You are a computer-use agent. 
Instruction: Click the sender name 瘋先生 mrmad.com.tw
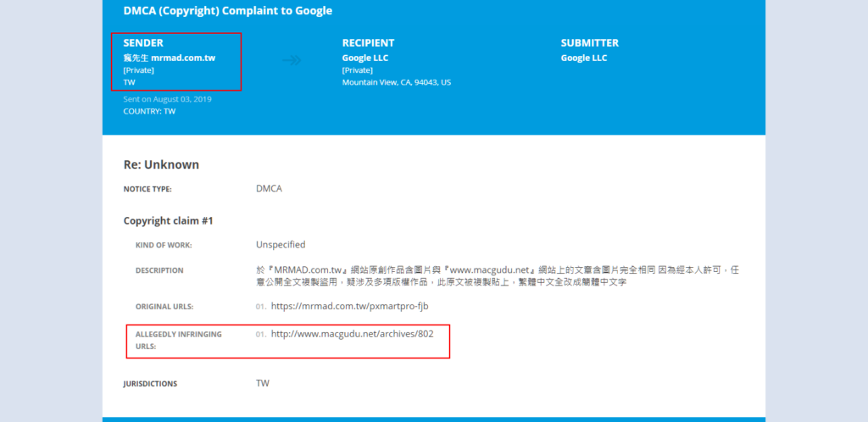(170, 58)
